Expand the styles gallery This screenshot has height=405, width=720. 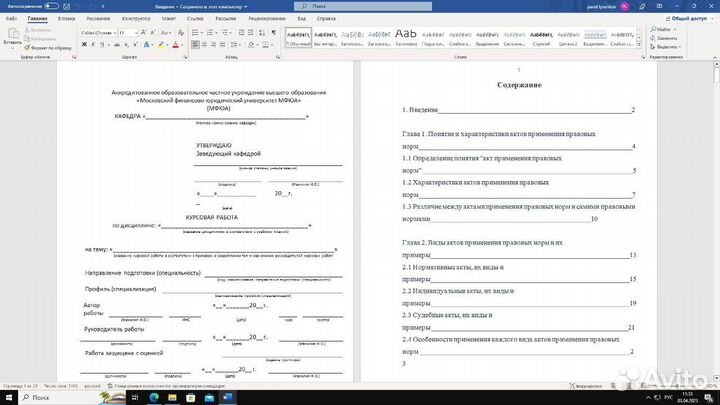(639, 45)
